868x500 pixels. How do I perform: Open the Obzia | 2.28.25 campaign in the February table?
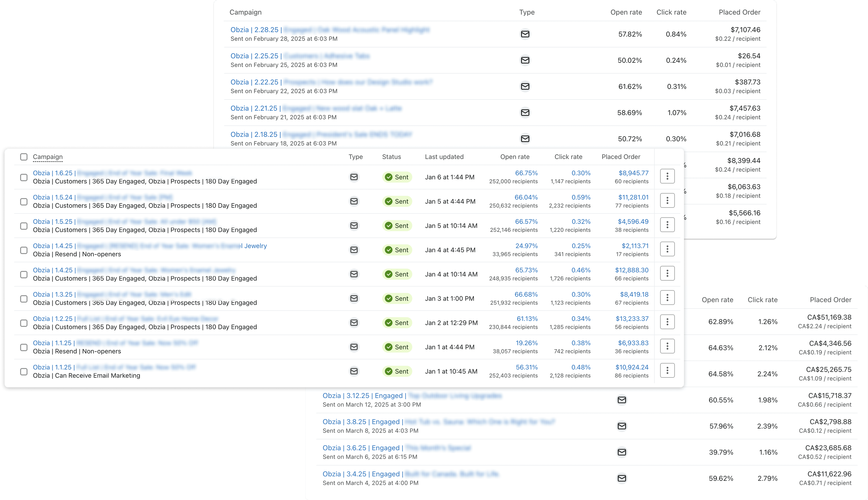coord(330,30)
